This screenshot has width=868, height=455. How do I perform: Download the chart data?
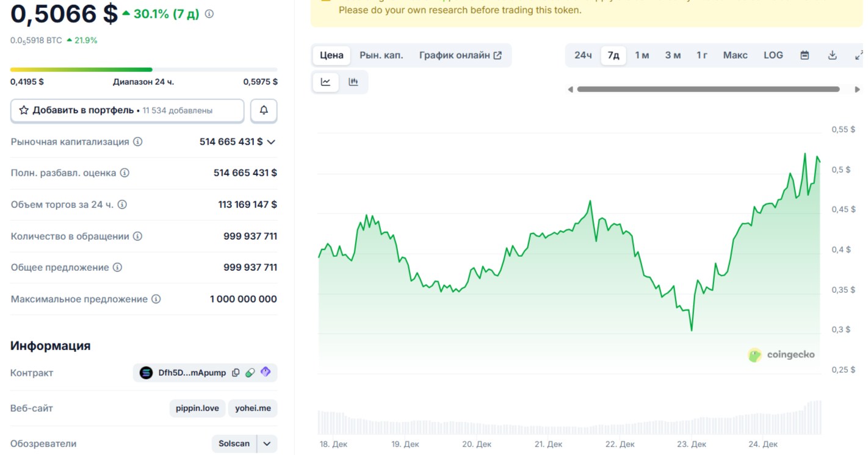pos(831,54)
